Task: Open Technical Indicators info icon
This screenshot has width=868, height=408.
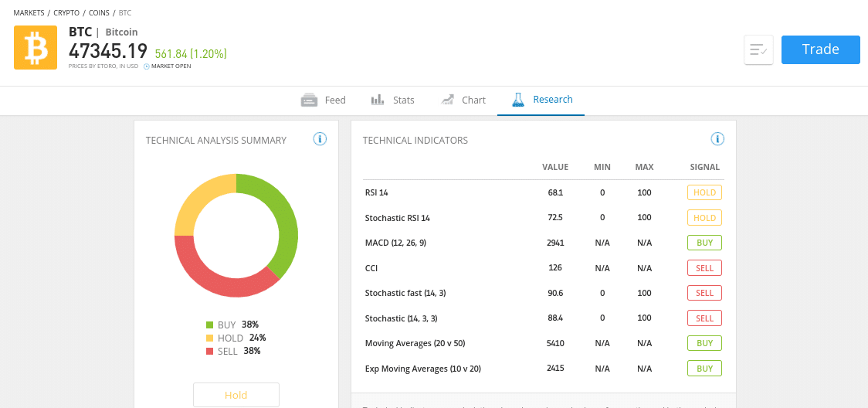Action: [717, 139]
